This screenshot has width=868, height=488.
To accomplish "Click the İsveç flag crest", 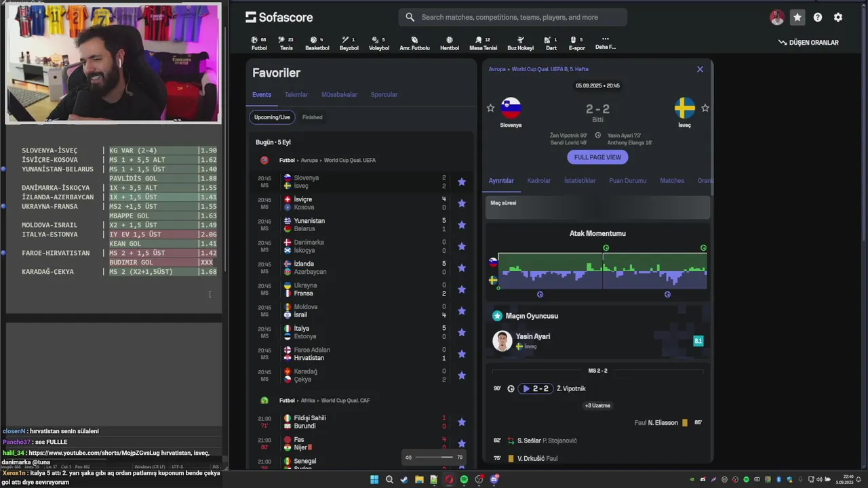I will coord(685,108).
